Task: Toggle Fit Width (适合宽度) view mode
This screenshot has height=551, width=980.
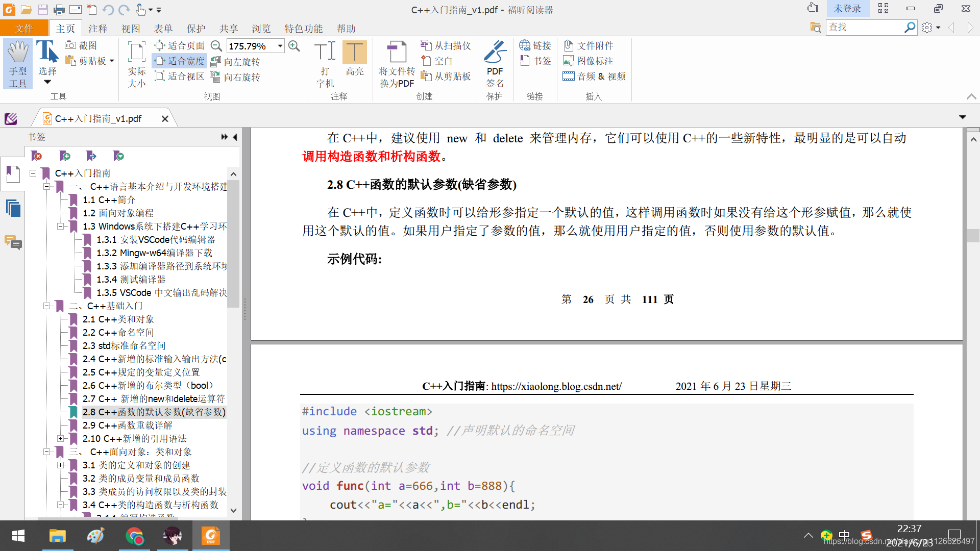Action: click(x=180, y=61)
